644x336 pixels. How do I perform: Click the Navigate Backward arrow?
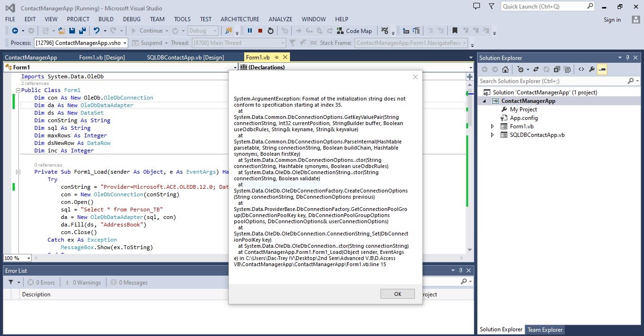(x=15, y=31)
